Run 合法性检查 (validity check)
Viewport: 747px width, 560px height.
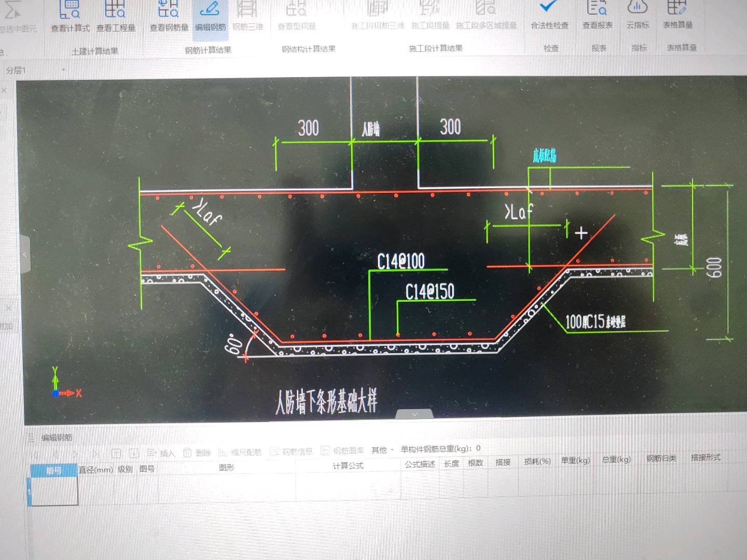pos(549,16)
